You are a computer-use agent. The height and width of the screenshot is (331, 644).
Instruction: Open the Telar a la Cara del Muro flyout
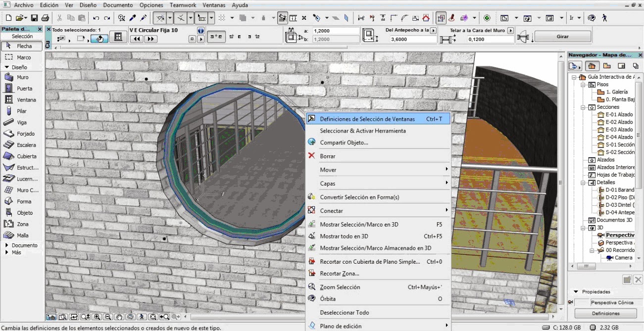pos(510,30)
